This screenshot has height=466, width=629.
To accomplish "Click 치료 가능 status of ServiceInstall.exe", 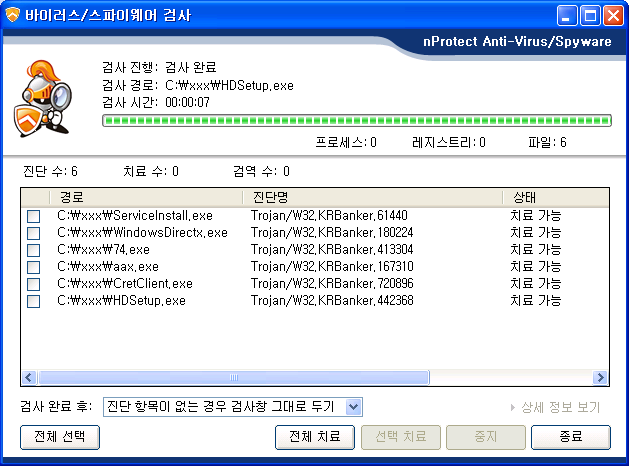I will point(536,216).
